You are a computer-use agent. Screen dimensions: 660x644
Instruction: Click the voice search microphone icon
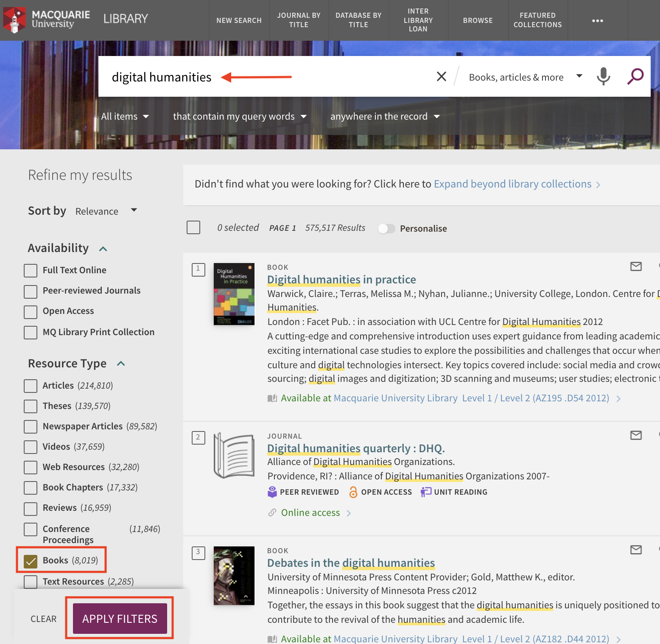603,77
